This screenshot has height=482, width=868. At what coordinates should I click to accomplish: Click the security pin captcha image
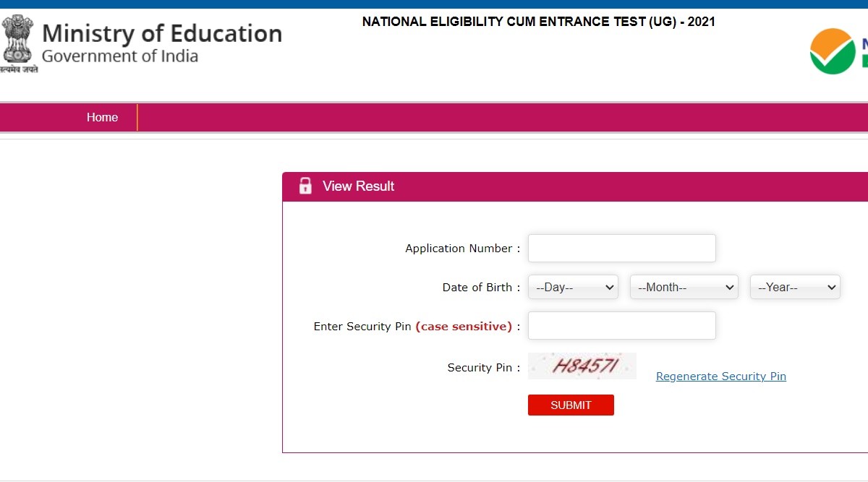click(582, 366)
